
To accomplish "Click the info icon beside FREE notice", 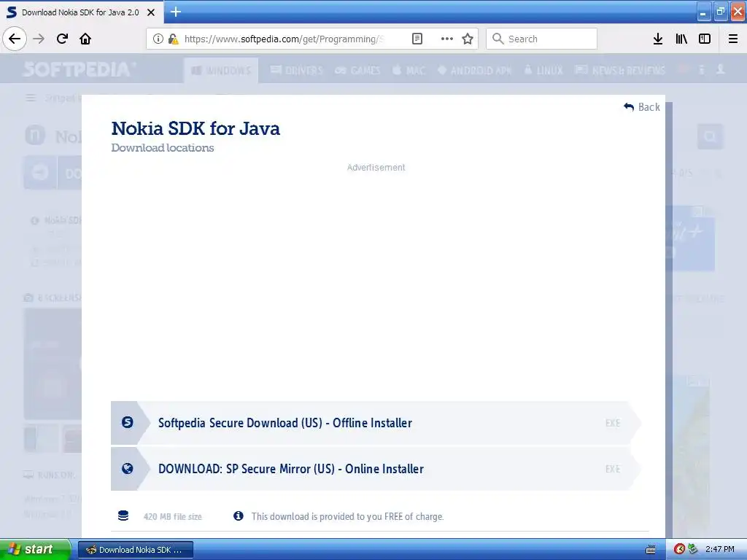I will coord(239,516).
